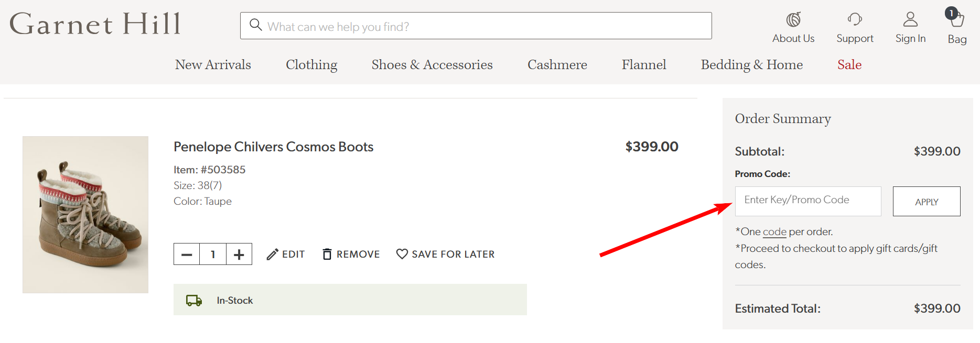Image resolution: width=980 pixels, height=343 pixels.
Task: Follow the 'code' link under promo
Action: [774, 232]
